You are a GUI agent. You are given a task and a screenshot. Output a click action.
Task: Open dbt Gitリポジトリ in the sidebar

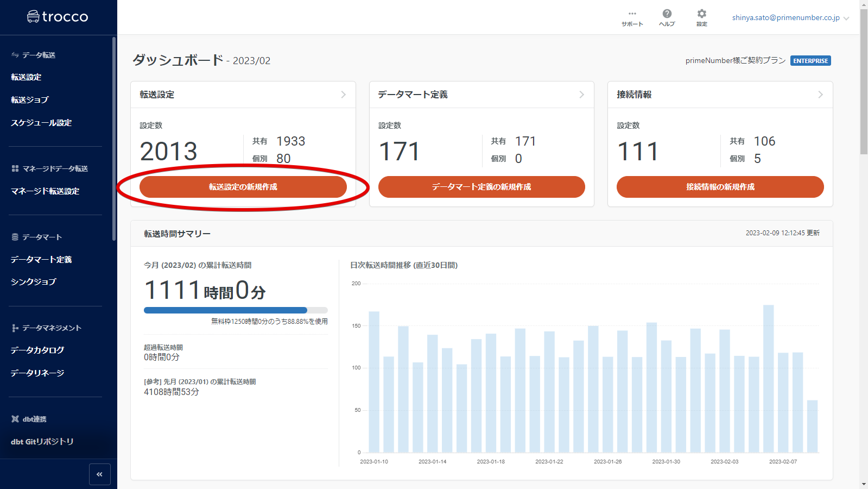tap(42, 442)
